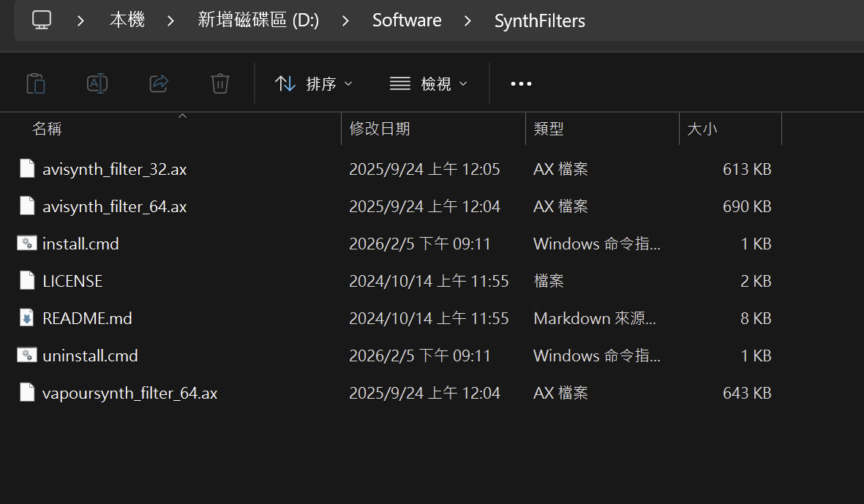
Task: Click the Rename toolbar icon
Action: tap(97, 83)
